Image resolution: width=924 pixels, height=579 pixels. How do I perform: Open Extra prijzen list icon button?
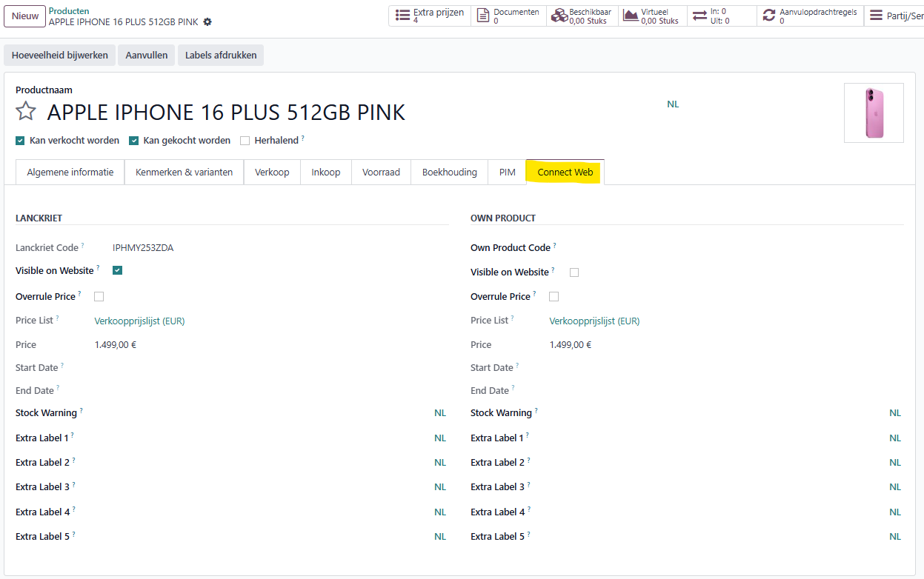(430, 16)
